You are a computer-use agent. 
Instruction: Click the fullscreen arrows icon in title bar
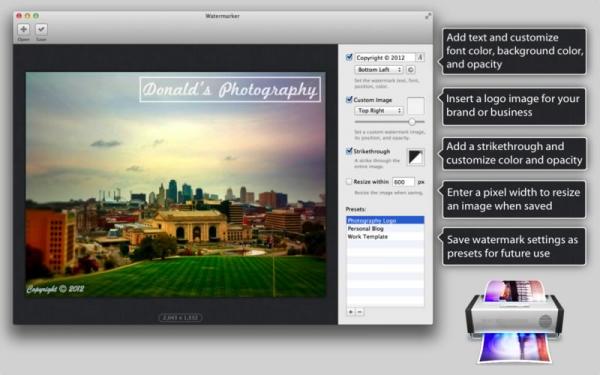[428, 16]
